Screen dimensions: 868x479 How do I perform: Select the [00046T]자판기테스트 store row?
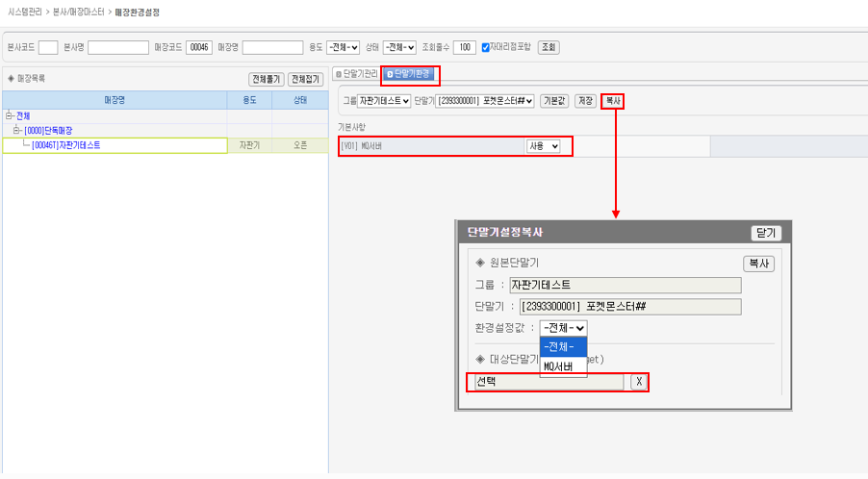[65, 145]
